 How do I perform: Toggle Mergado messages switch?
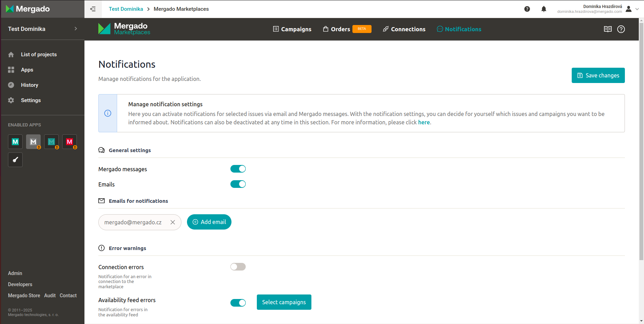(238, 169)
